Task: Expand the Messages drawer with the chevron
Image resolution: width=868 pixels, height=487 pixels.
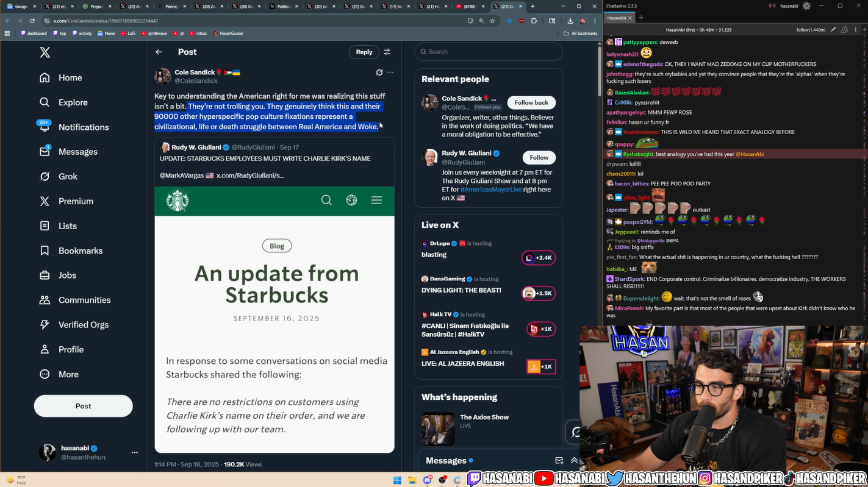Action: (x=574, y=461)
